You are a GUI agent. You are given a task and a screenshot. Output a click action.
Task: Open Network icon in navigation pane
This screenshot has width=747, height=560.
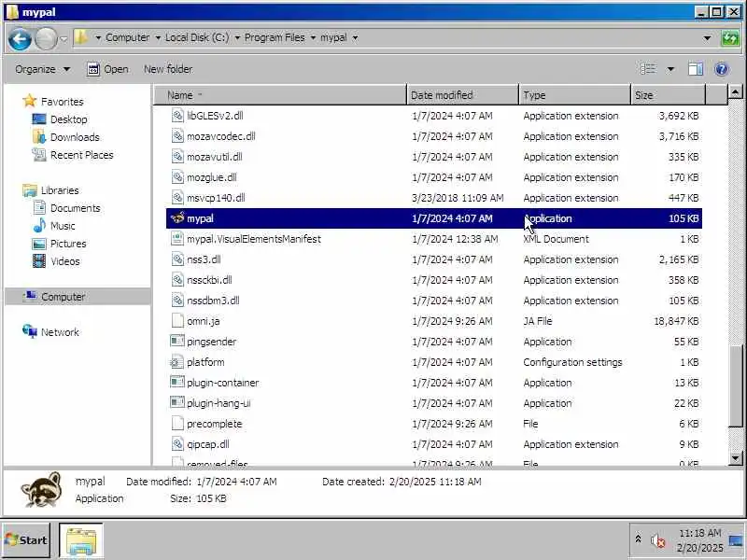[30, 331]
